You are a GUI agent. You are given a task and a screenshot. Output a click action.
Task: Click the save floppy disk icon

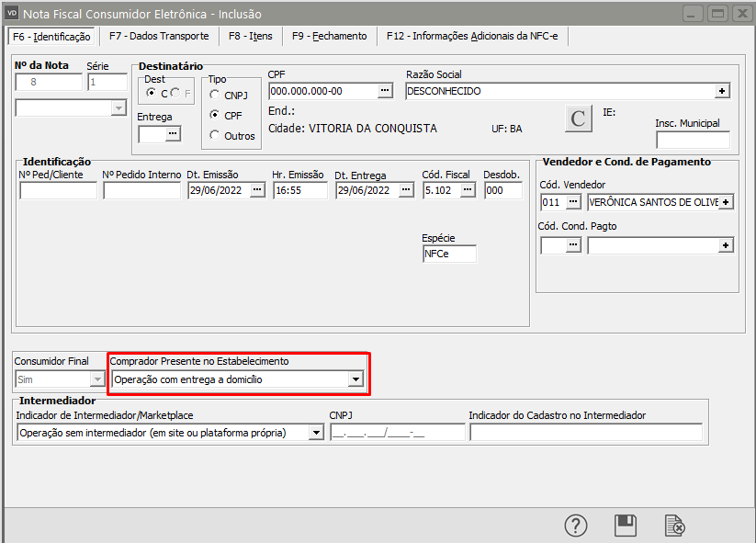tap(626, 526)
